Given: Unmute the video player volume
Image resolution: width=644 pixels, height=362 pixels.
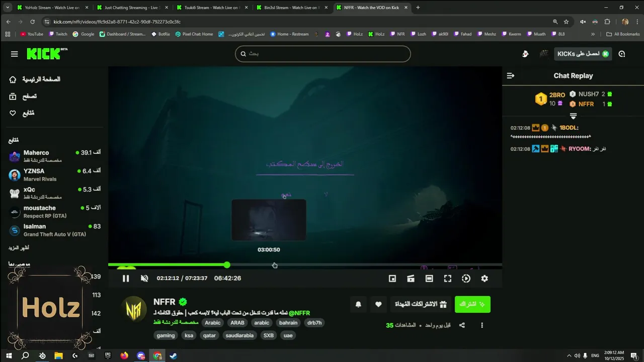Looking at the screenshot, I should tap(144, 278).
